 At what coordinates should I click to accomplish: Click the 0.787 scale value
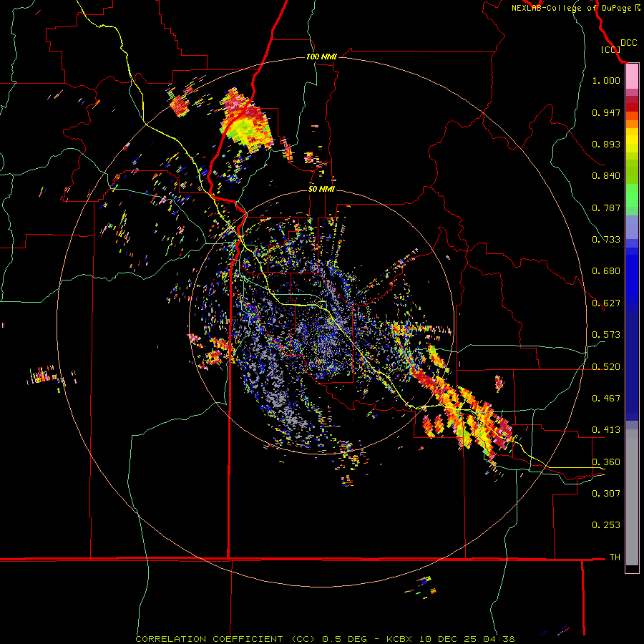pyautogui.click(x=606, y=208)
